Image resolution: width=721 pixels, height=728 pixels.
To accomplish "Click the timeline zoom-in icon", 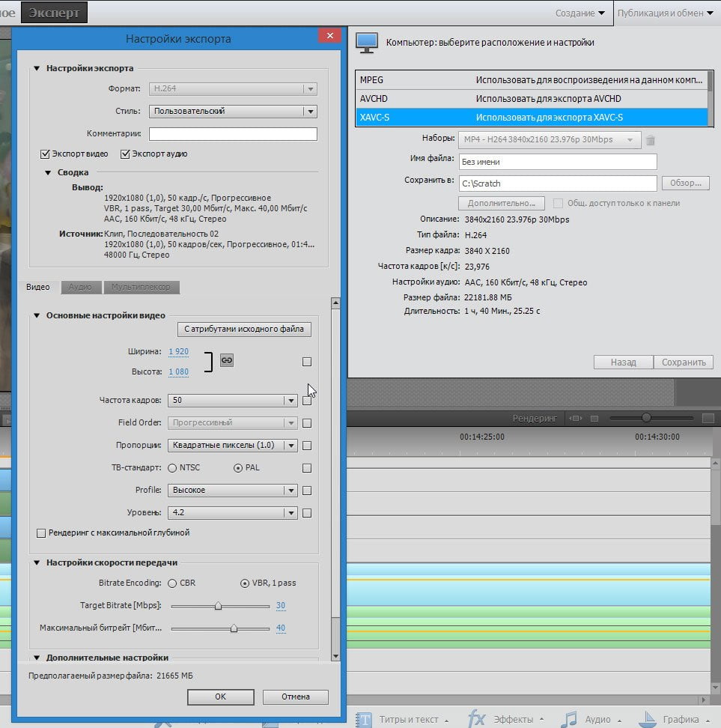I will [708, 419].
